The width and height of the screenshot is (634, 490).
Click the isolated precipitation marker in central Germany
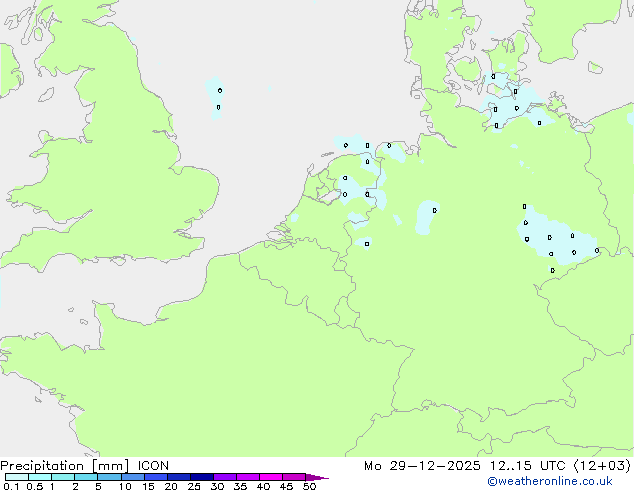coord(434,210)
